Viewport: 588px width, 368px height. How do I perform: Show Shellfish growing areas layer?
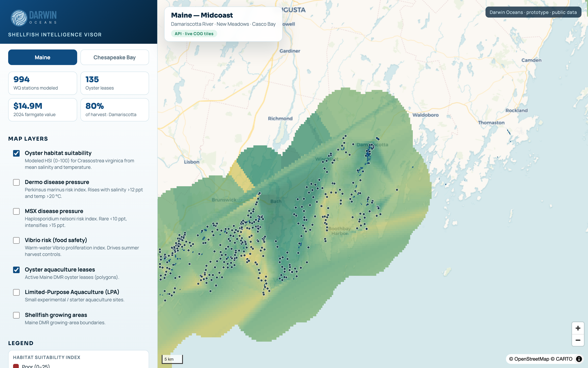[16, 315]
